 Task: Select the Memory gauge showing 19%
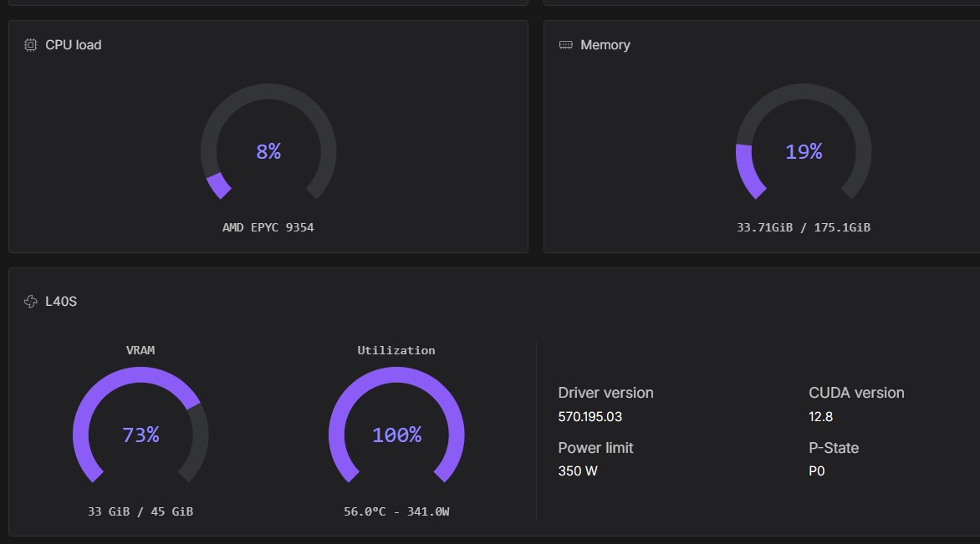point(804,142)
